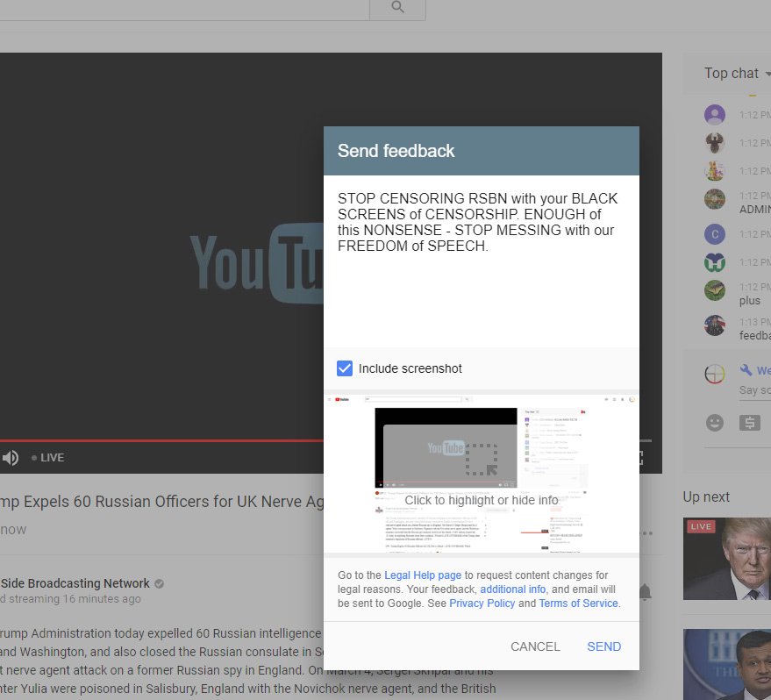Screen dimensions: 771x700
Task: Click the video title Expels 60 Russian Officers
Action: [x=161, y=502]
